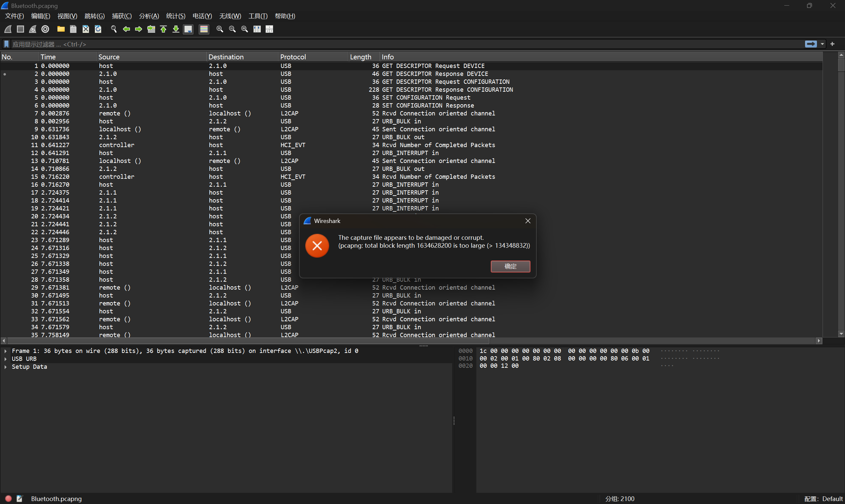Close the Wireshark error dialog
This screenshot has height=504, width=845.
(528, 221)
